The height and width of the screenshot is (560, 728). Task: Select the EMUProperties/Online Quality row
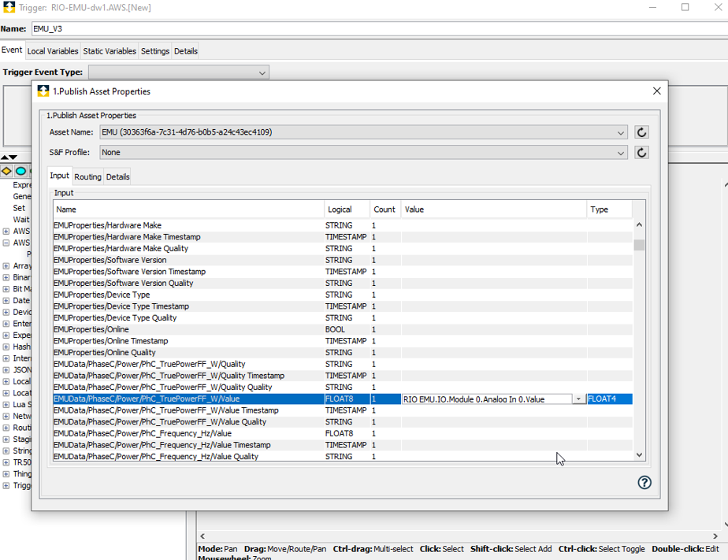[x=343, y=353]
